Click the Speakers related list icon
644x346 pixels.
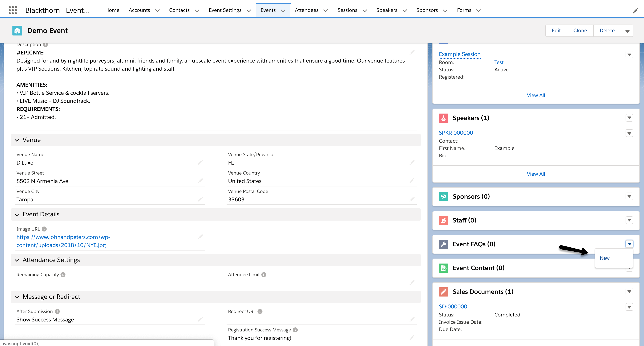click(443, 118)
